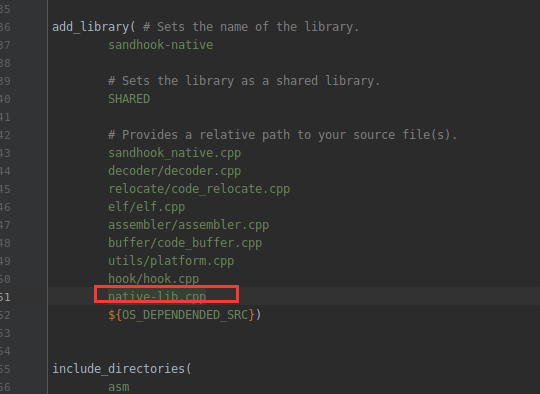Click the highlighted native-lib.cpp entry
The height and width of the screenshot is (394, 540).
(x=157, y=297)
